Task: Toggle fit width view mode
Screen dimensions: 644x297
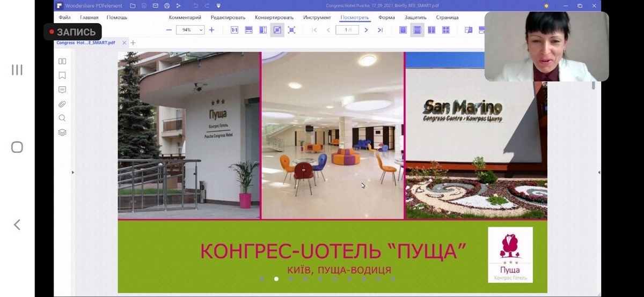Action: click(248, 30)
